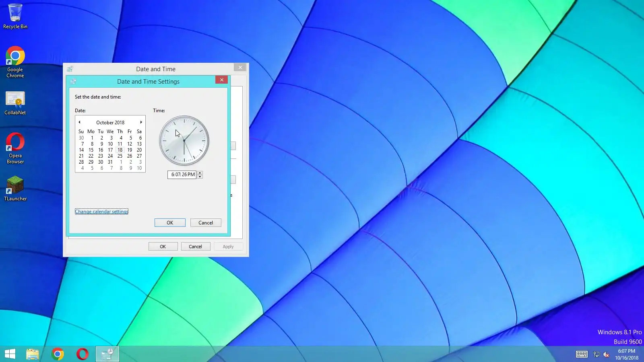
Task: Select October 18 in the calendar
Action: (x=120, y=150)
